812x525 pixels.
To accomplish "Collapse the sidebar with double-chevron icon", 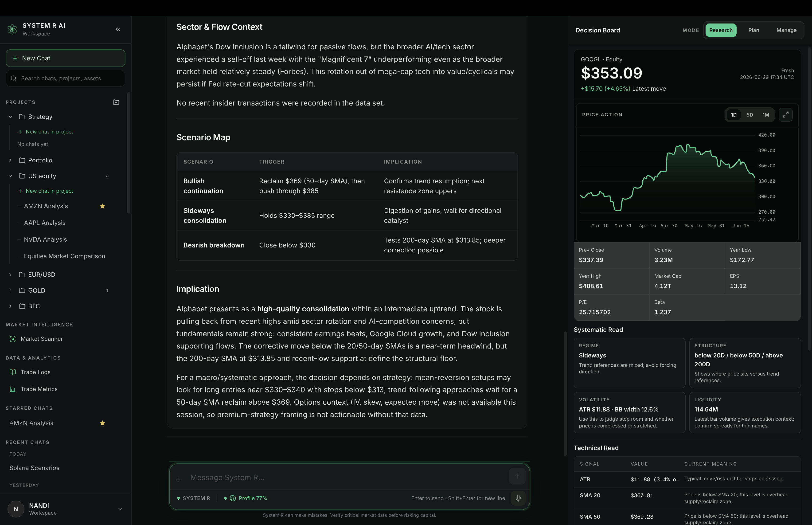I will [118, 29].
